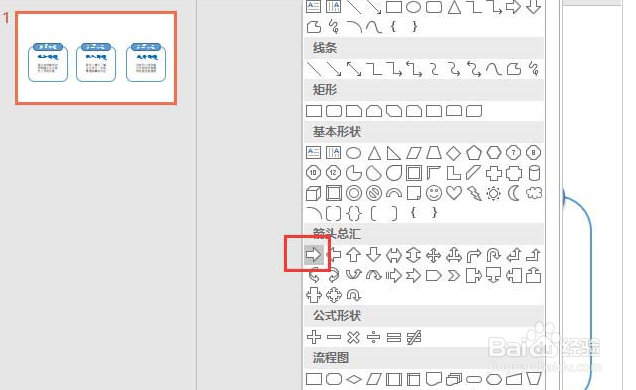Insert the Parallelogram under 基本形状

[413, 153]
